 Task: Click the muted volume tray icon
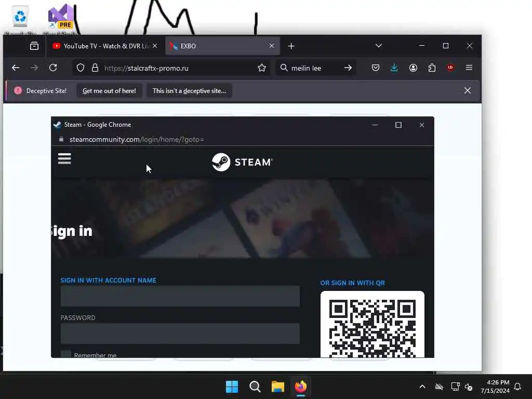(469, 387)
